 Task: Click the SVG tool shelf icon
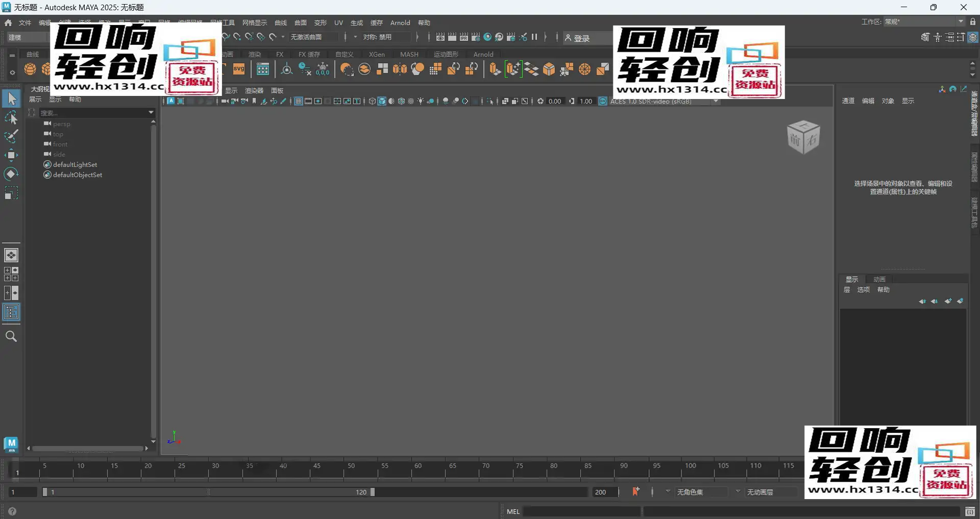point(239,69)
